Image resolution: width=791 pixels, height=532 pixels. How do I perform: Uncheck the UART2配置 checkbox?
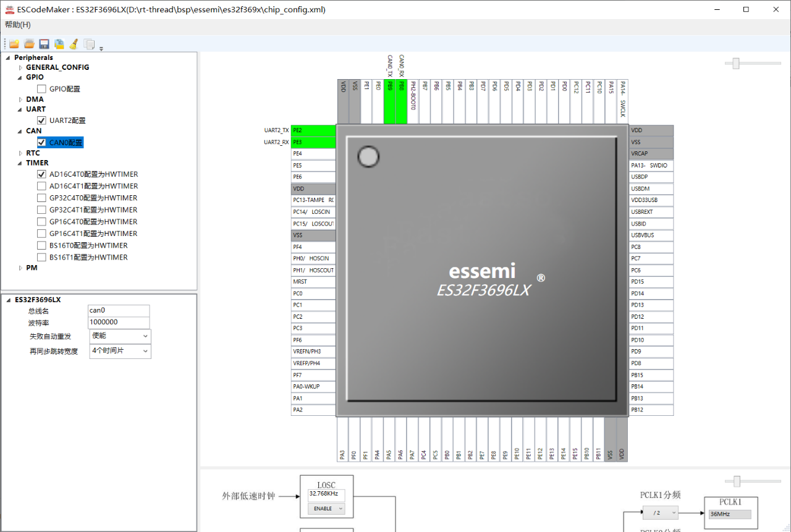41,120
